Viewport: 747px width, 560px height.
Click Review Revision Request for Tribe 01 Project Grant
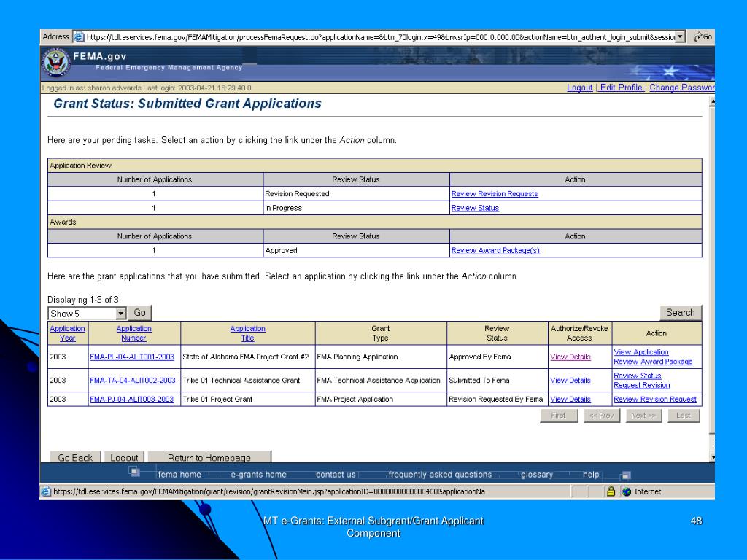click(x=655, y=400)
